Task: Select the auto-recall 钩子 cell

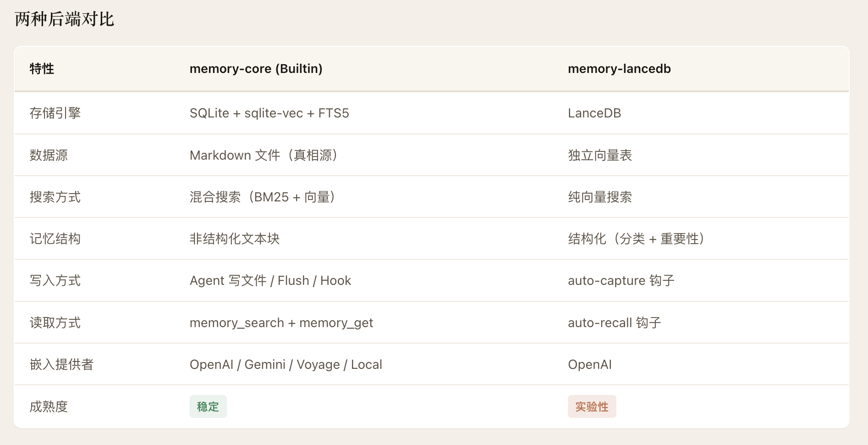Action: (x=614, y=323)
